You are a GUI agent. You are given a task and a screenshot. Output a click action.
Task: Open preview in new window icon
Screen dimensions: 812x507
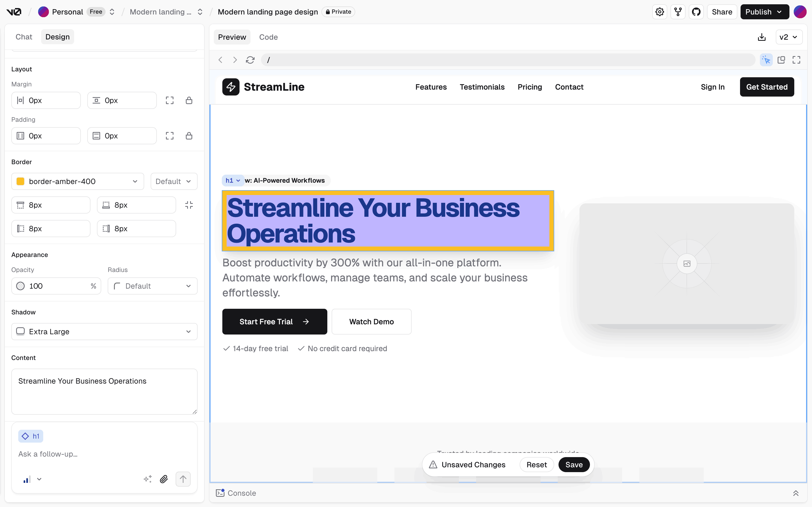coord(781,60)
